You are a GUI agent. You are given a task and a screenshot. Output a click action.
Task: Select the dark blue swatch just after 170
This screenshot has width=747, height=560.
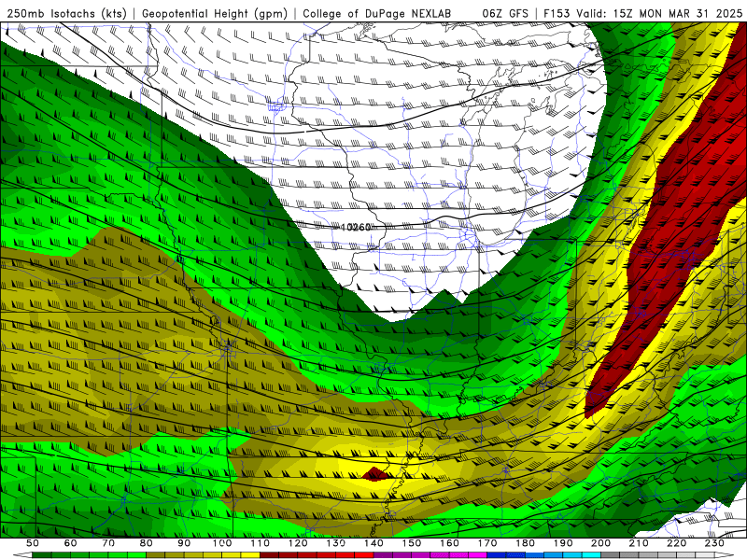pyautogui.click(x=497, y=555)
